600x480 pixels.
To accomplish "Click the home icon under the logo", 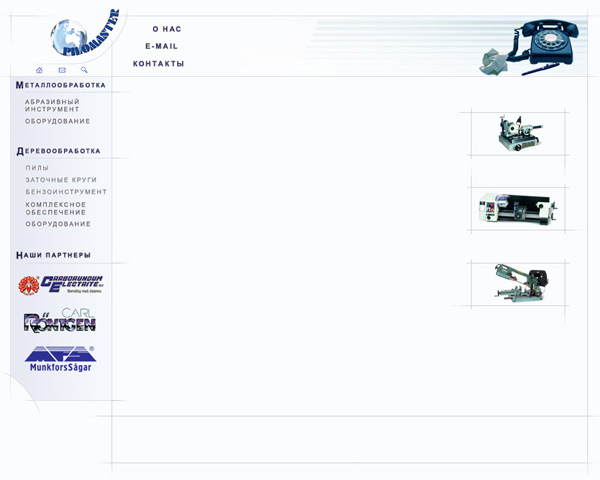I will [39, 70].
